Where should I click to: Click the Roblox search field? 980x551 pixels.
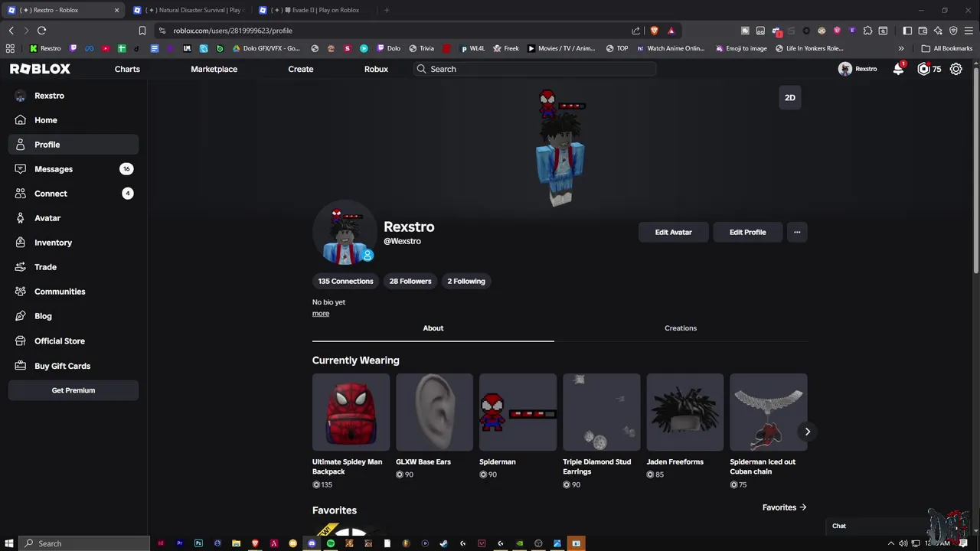pyautogui.click(x=534, y=69)
